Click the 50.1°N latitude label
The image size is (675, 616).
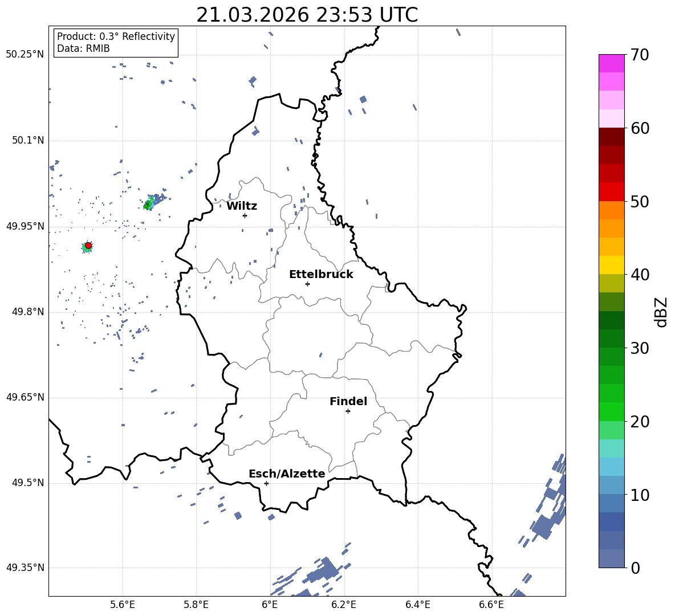[28, 140]
